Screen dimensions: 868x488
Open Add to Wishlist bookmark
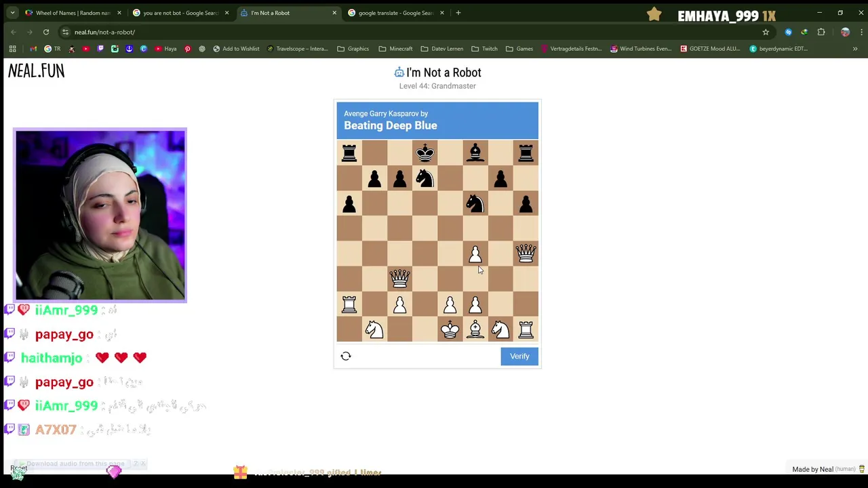coord(236,49)
